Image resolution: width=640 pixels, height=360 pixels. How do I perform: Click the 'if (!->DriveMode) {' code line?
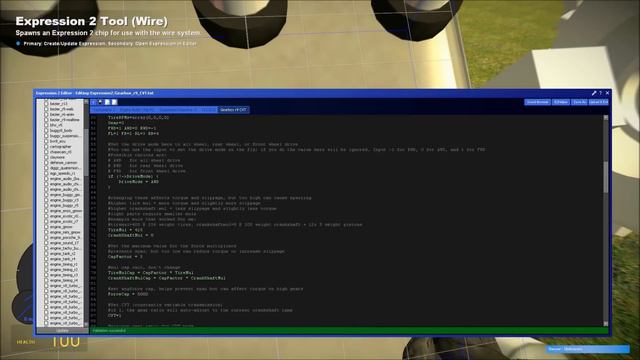tap(133, 176)
